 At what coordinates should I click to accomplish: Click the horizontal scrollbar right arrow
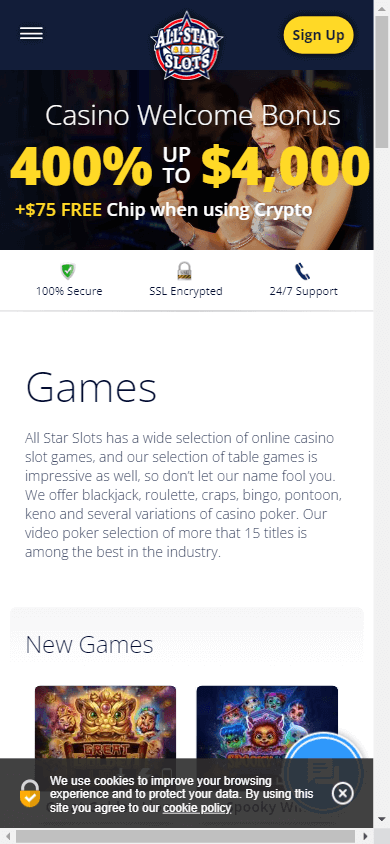(366, 836)
